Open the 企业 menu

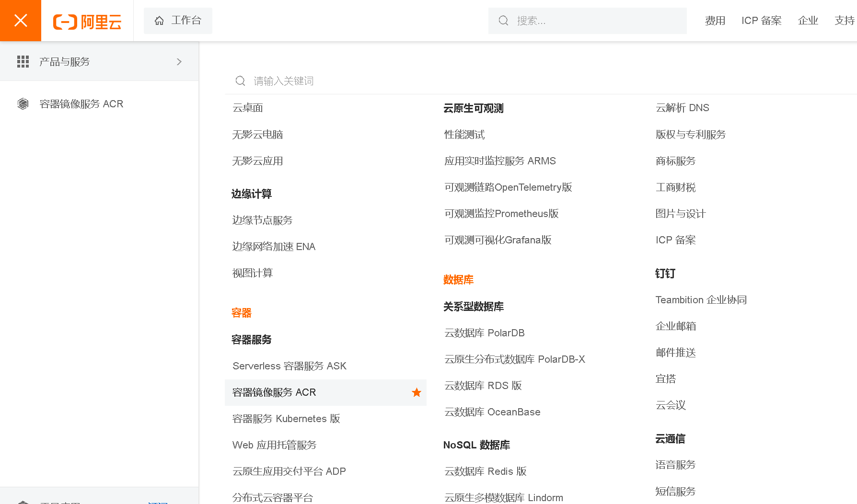808,21
